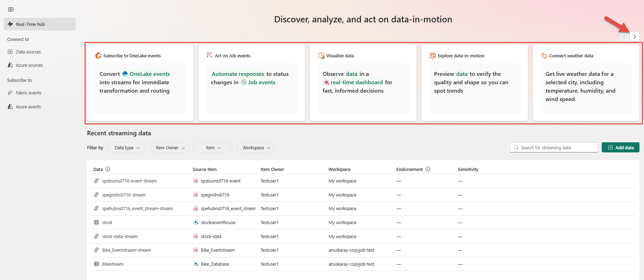This screenshot has width=644, height=280.
Task: Click the Connect weather data icon
Action: click(x=544, y=56)
